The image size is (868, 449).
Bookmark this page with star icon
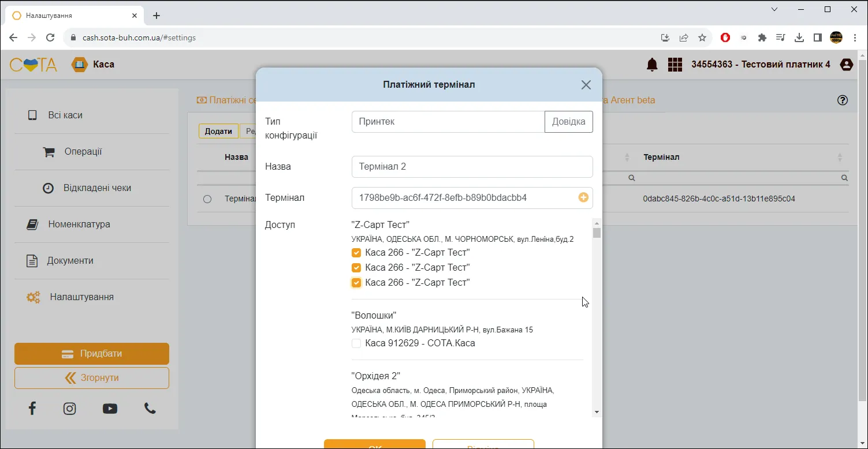coord(702,38)
